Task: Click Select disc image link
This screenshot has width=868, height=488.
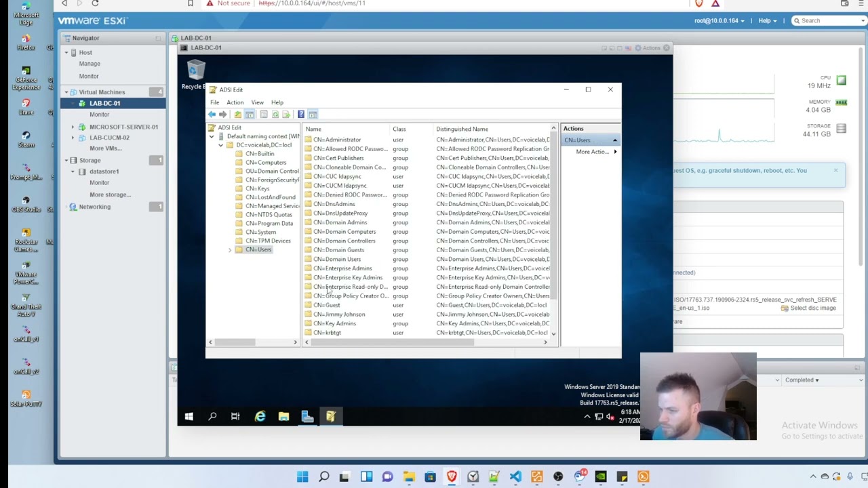Action: point(808,308)
